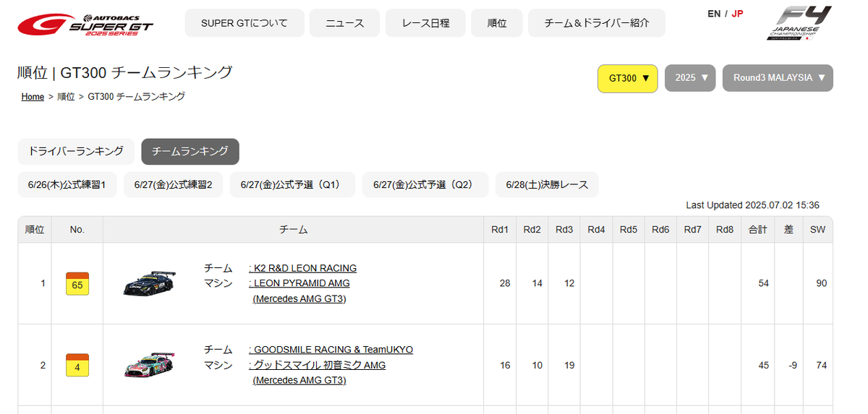Open the Round3 MALAYSIA round dropdown

coord(778,78)
